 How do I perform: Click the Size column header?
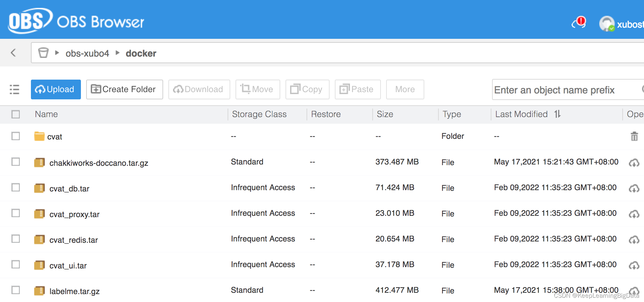click(x=385, y=114)
